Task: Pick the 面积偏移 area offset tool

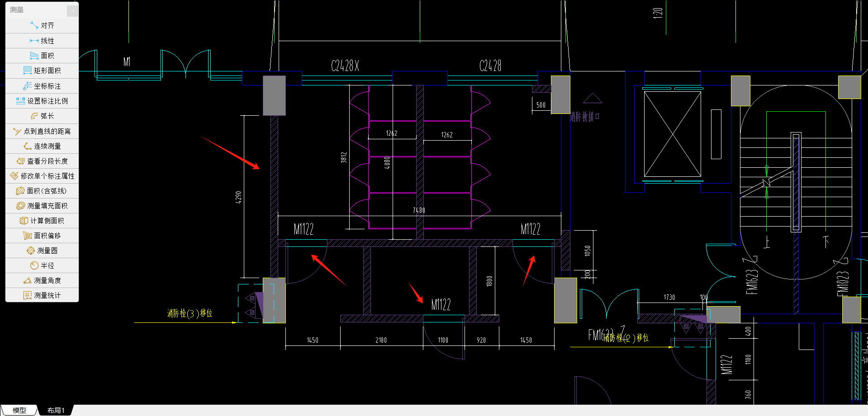Action: click(x=42, y=236)
